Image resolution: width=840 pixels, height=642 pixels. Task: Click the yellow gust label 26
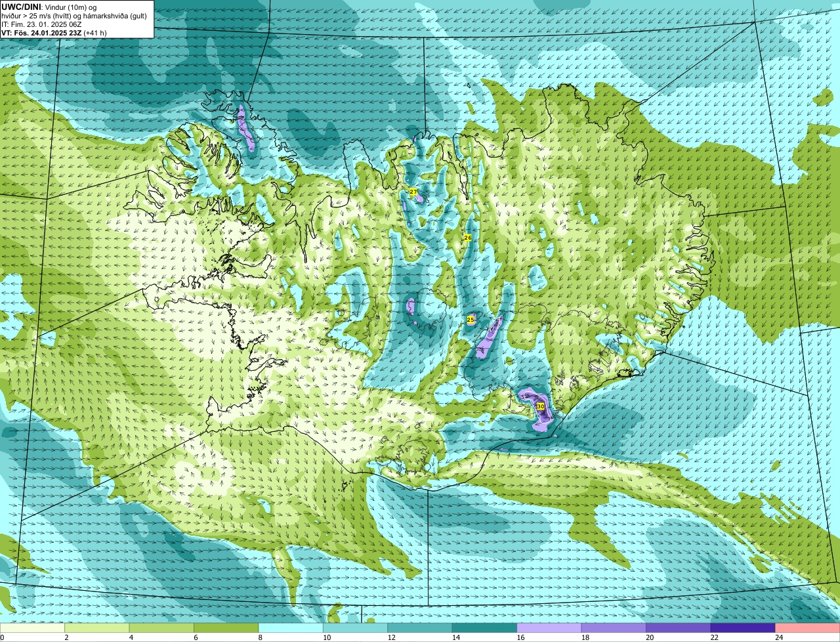pos(468,237)
